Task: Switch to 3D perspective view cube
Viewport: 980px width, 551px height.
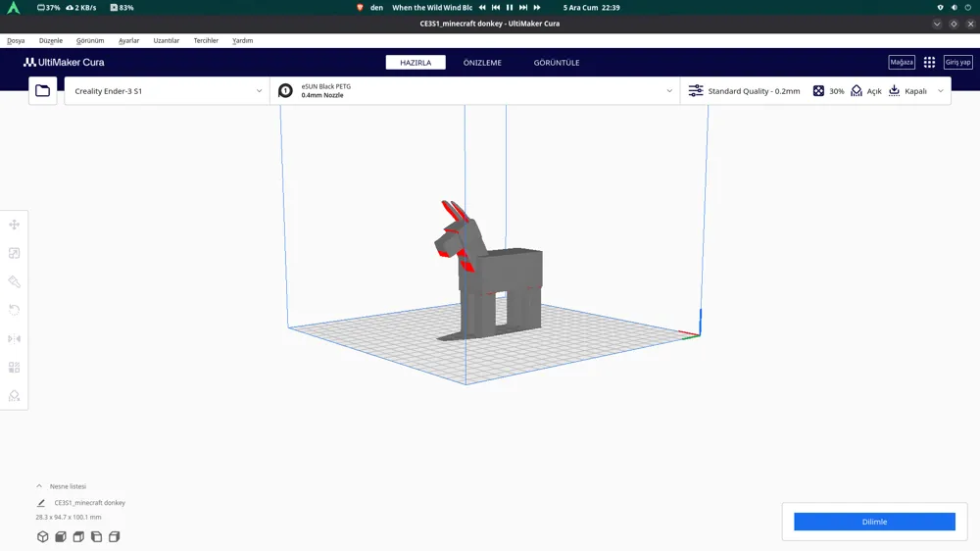Action: (x=42, y=536)
